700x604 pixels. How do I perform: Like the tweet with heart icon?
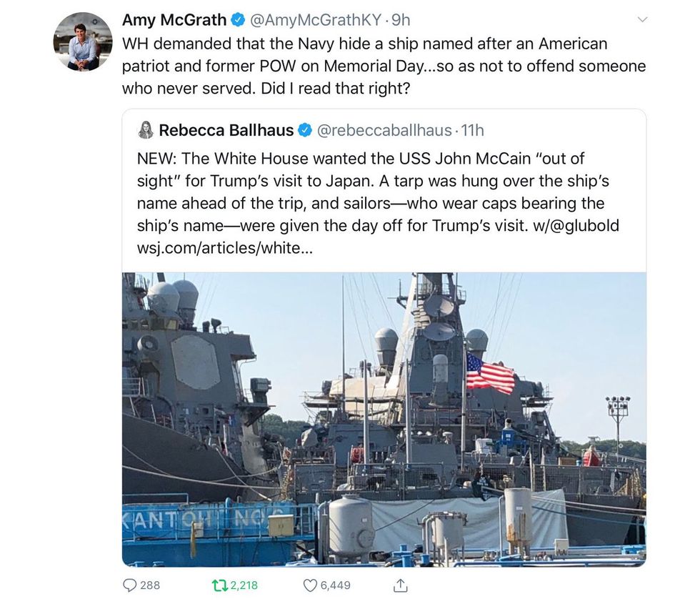click(310, 585)
